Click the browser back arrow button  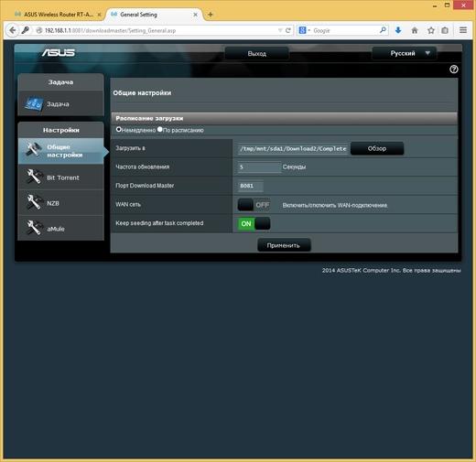[x=12, y=30]
